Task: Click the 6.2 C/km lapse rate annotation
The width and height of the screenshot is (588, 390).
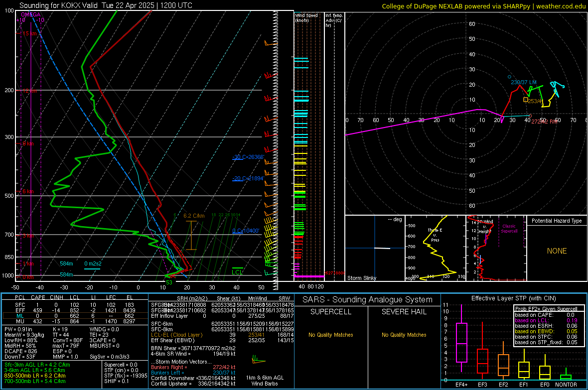Action: 194,216
